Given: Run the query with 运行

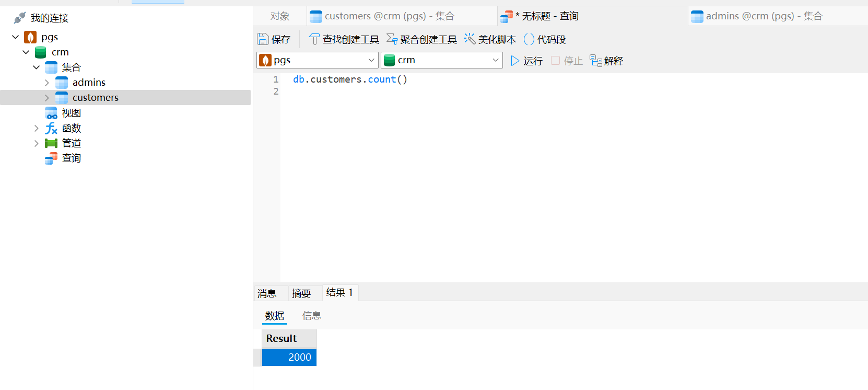Looking at the screenshot, I should click(526, 61).
